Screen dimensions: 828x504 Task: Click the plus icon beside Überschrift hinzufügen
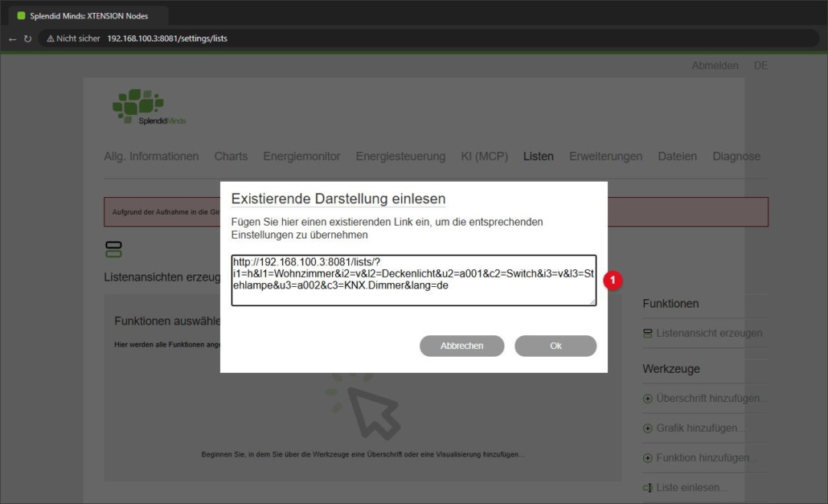pos(647,399)
